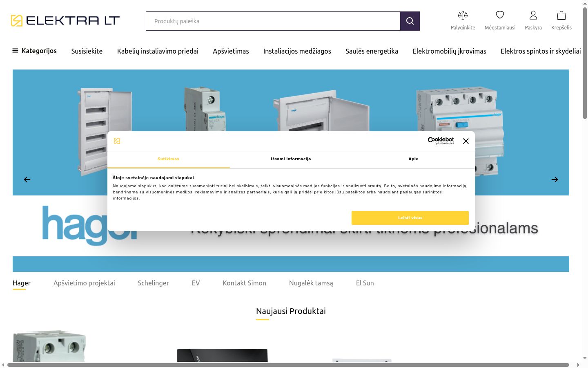Open Elektromobilių įkrovimas menu item
588x368 pixels.
[449, 51]
